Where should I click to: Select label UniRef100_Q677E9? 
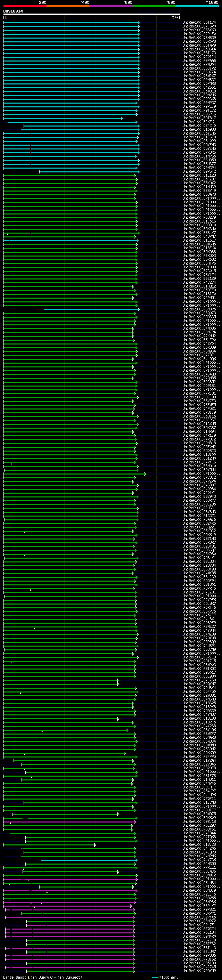[199, 940]
